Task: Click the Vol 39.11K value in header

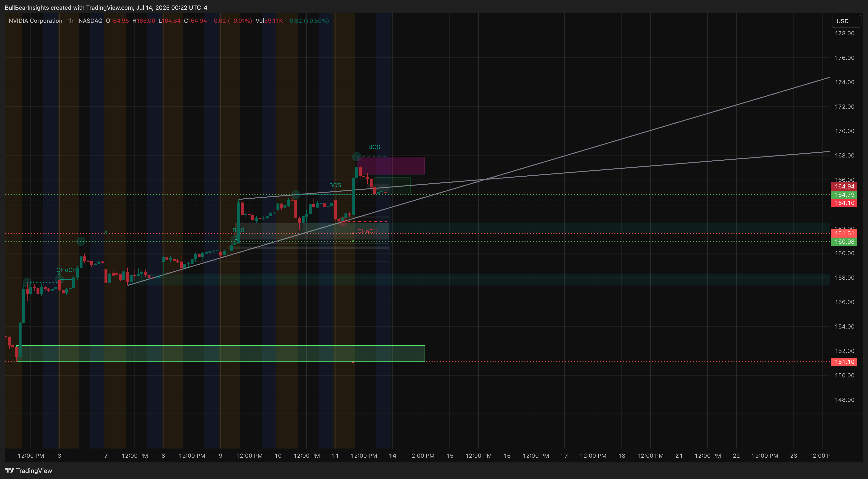Action: 269,21
